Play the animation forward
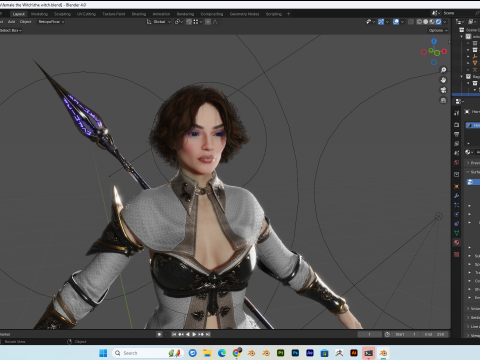This screenshot has width=480, height=360. (194, 334)
